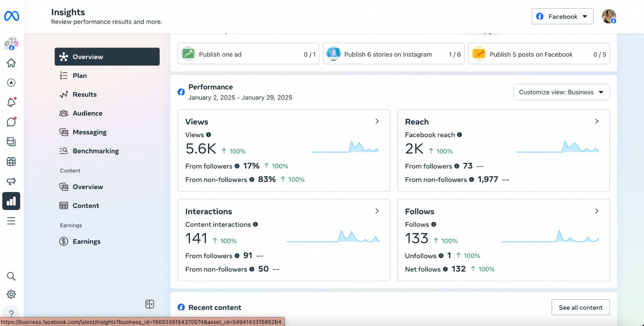The height and width of the screenshot is (326, 644).
Task: Show info for Unfollows
Action: [441, 256]
